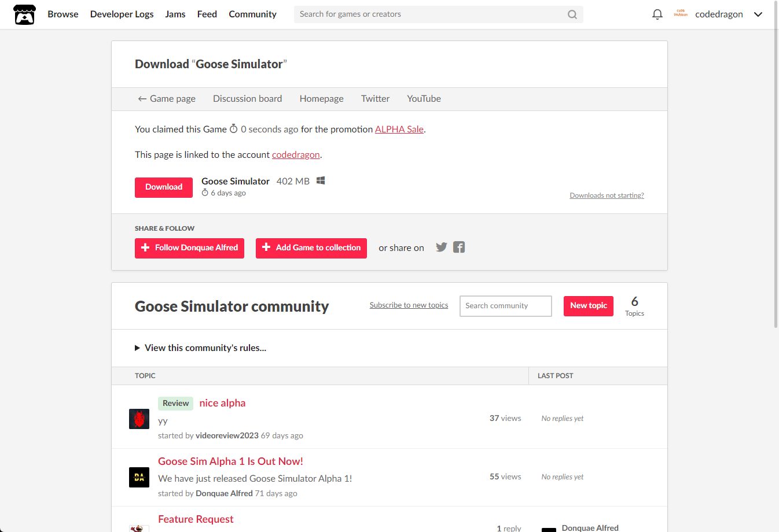Click the red Download button
This screenshot has height=532, width=779.
[164, 187]
